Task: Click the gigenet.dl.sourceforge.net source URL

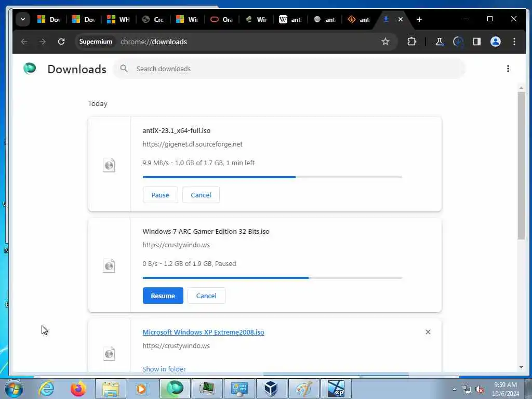Action: pos(192,144)
